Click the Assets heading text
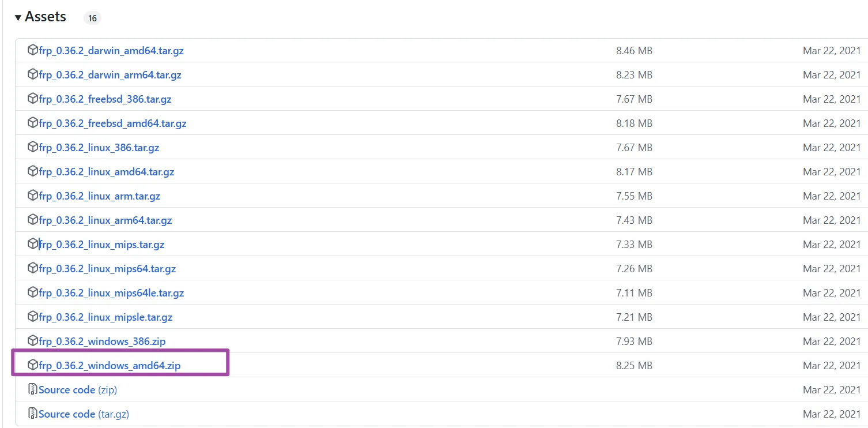 [46, 17]
